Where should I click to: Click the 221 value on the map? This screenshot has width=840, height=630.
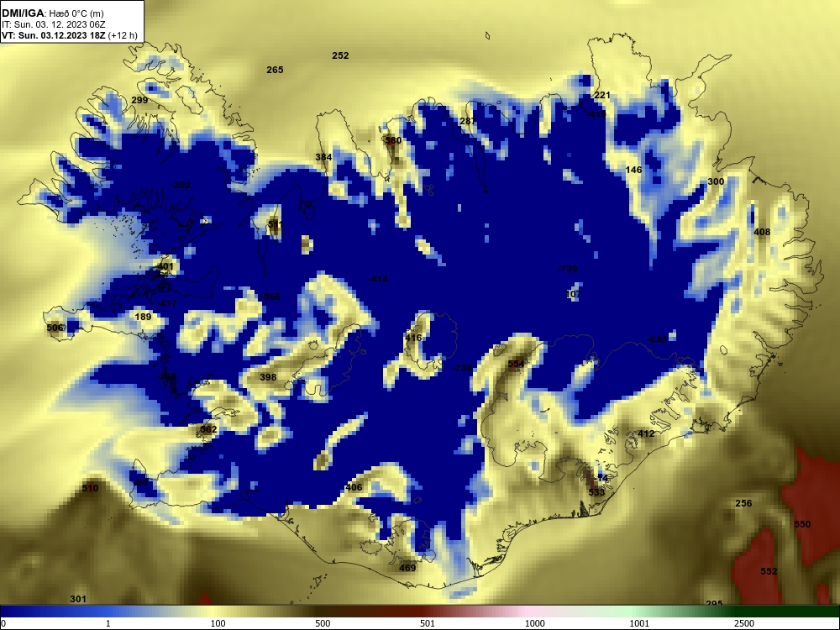(x=602, y=95)
